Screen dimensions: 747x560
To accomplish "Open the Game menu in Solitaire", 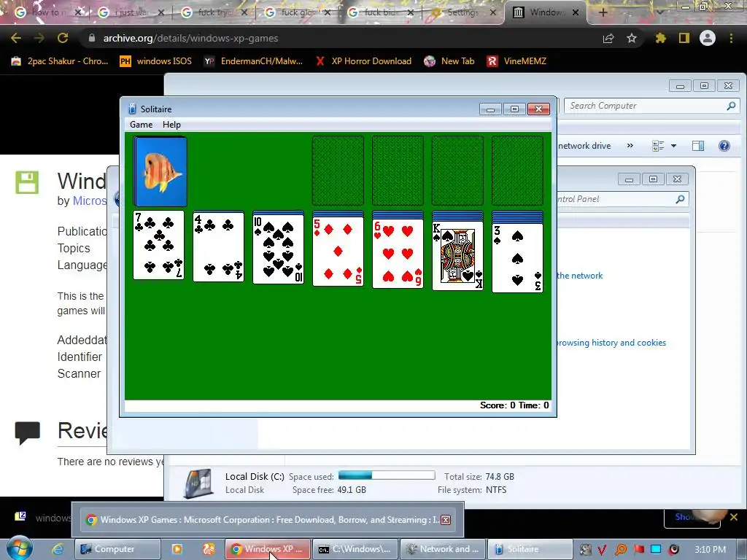I will tap(141, 124).
